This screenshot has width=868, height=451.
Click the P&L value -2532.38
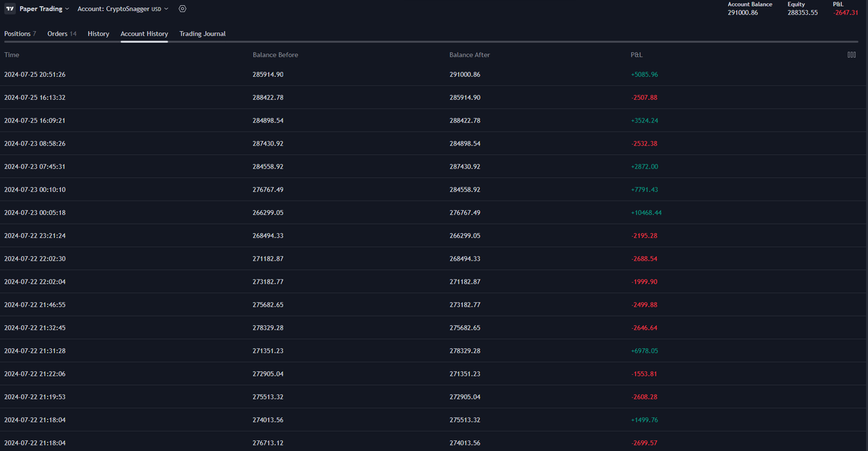(x=644, y=143)
